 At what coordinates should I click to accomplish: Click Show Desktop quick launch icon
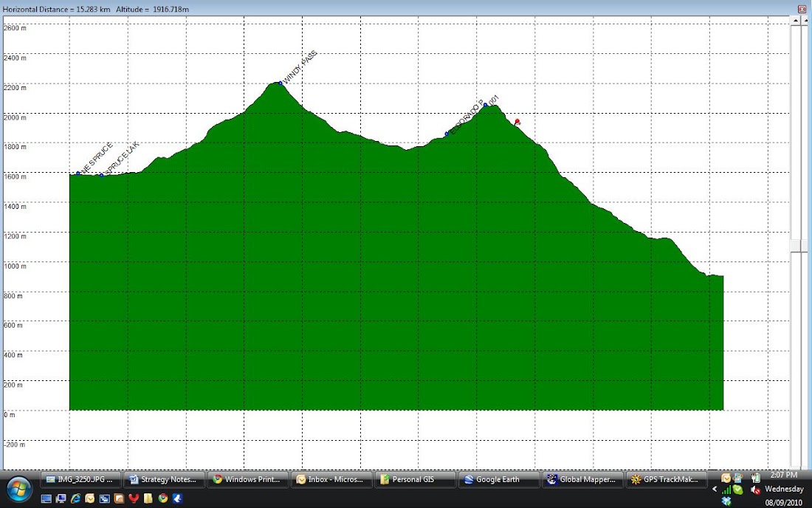(46, 498)
